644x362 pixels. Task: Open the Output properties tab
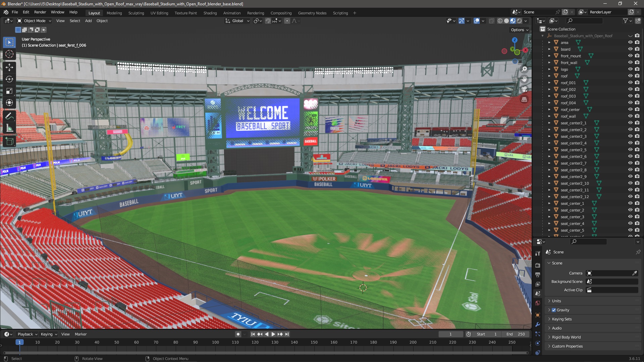click(x=538, y=275)
